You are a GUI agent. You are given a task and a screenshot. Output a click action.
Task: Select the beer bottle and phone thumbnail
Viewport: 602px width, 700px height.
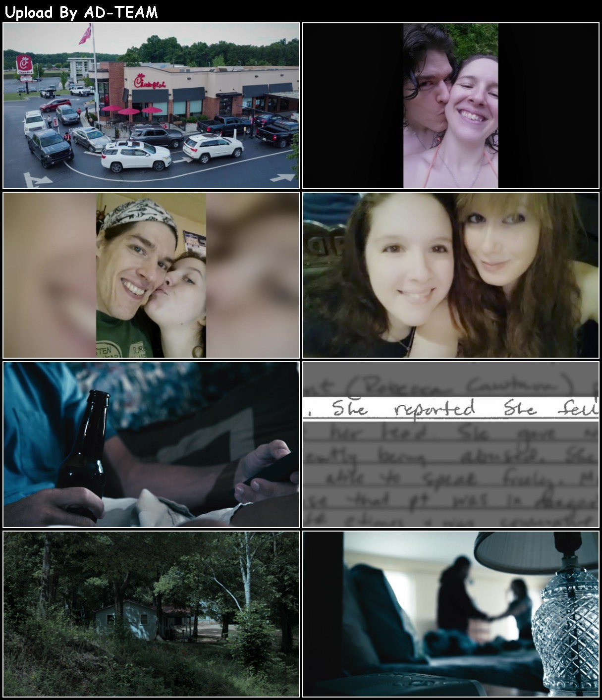point(151,445)
